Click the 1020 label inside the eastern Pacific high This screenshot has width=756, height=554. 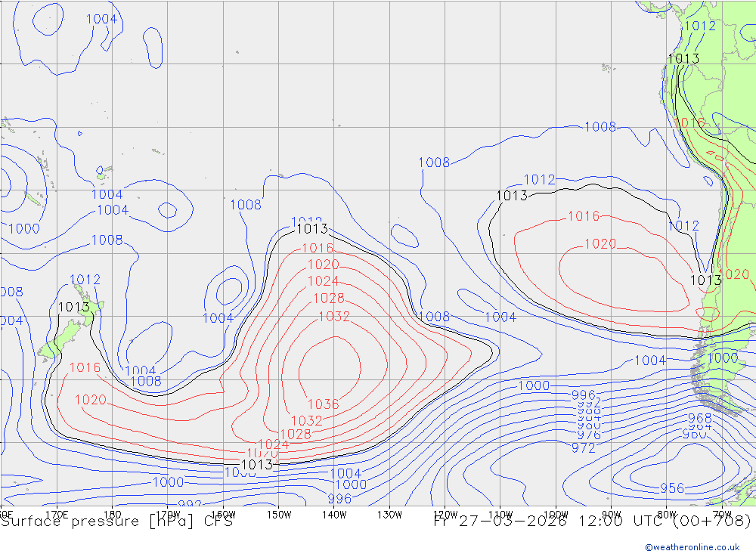600,244
